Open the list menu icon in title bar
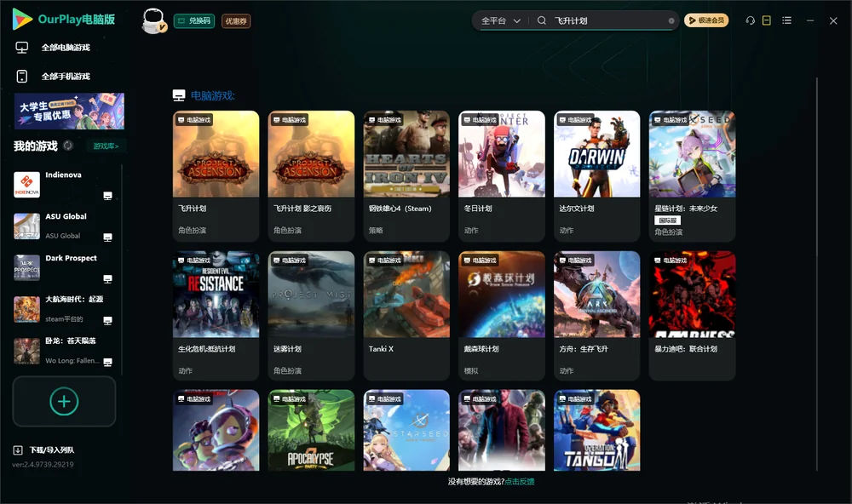The height and width of the screenshot is (504, 852). pos(786,20)
